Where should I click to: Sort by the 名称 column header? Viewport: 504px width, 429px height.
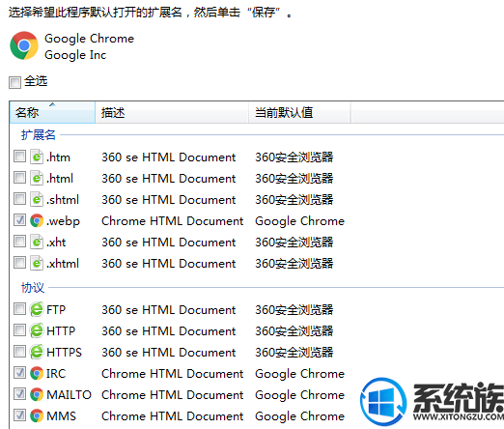tap(52, 112)
